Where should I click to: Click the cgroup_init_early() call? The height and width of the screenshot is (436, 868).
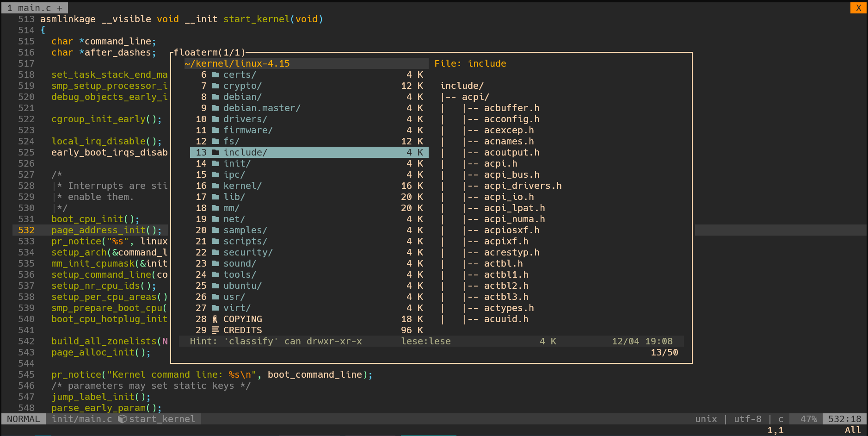pyautogui.click(x=107, y=119)
